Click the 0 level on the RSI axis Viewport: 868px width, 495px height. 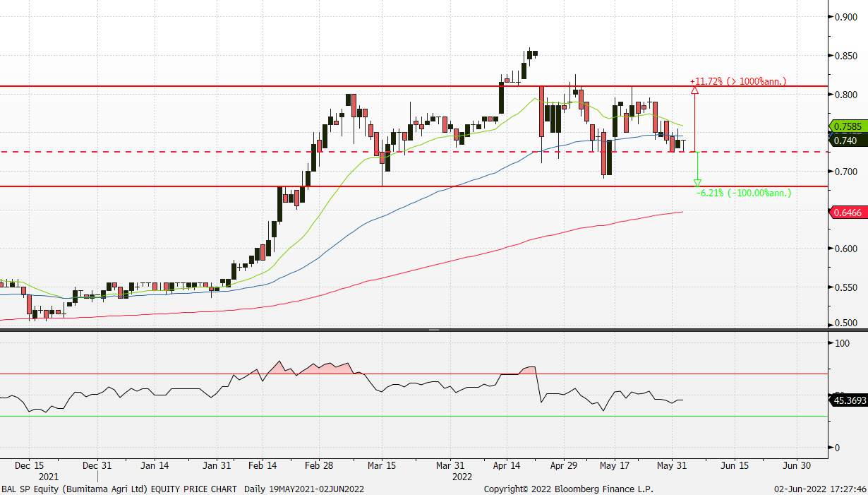[837, 448]
